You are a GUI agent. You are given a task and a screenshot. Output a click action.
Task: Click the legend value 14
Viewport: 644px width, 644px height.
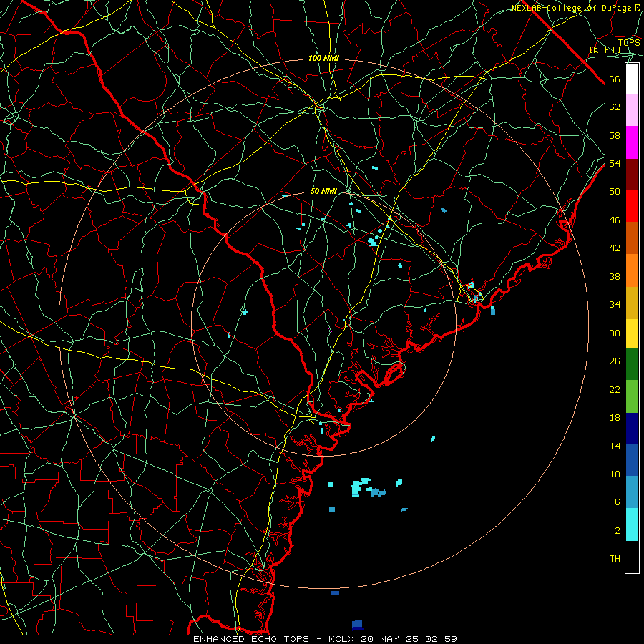[x=615, y=446]
